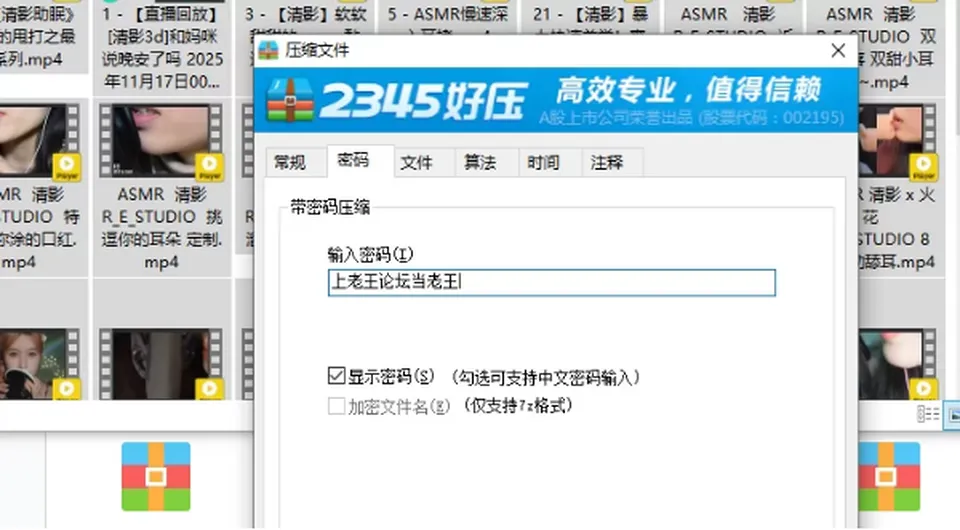Uncheck the 显示密码 checkbox
Viewport: 960px width, 530px height.
pos(336,375)
